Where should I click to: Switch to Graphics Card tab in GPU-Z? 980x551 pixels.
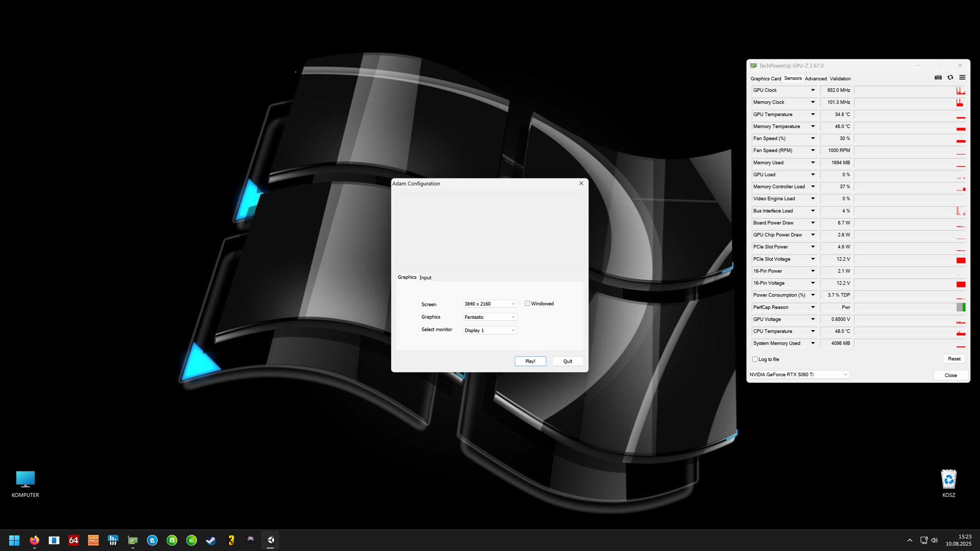pos(766,79)
